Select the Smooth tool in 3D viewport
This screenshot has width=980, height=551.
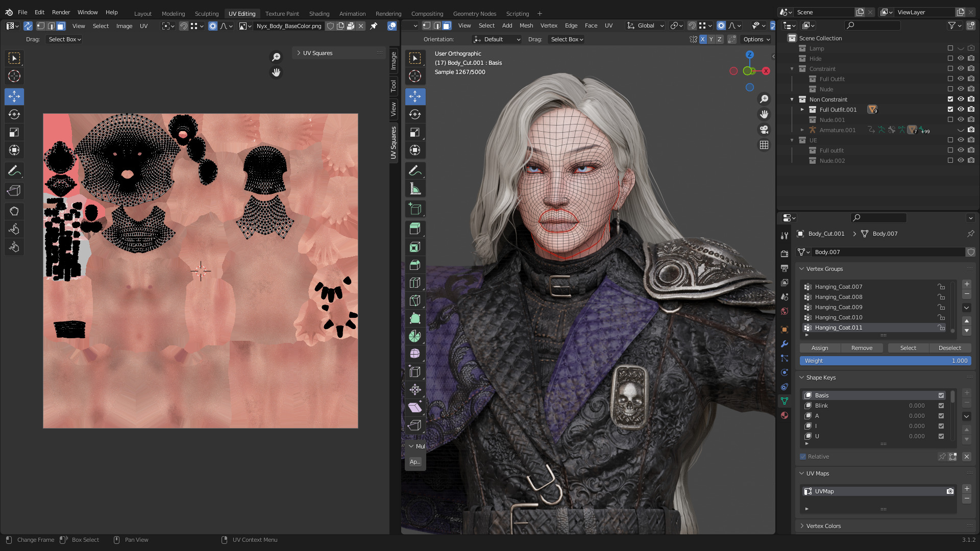click(x=415, y=354)
